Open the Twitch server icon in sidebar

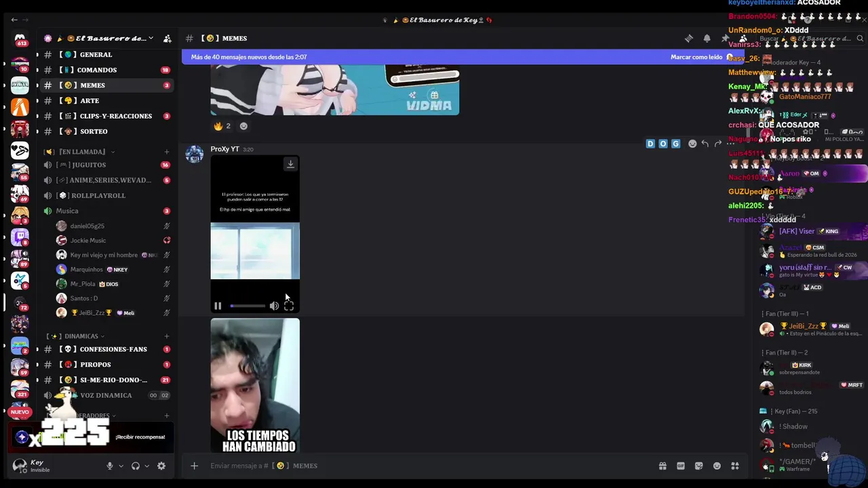coord(20,237)
